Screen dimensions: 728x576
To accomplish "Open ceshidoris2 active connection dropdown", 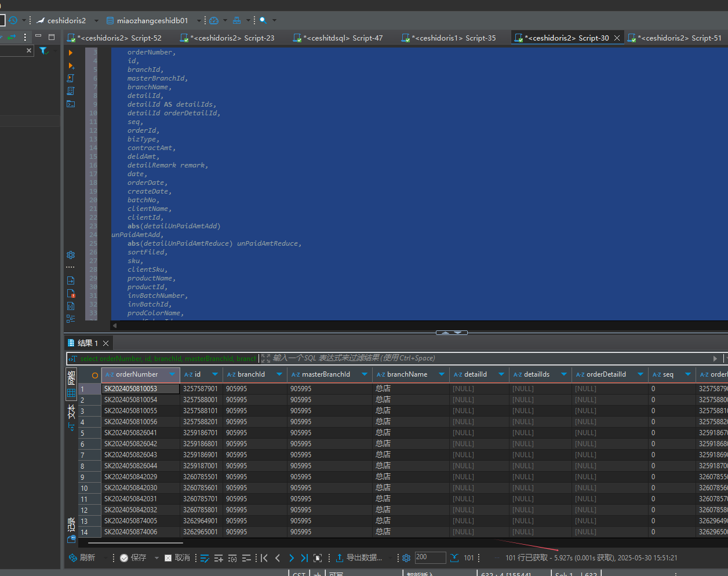I will [96, 20].
